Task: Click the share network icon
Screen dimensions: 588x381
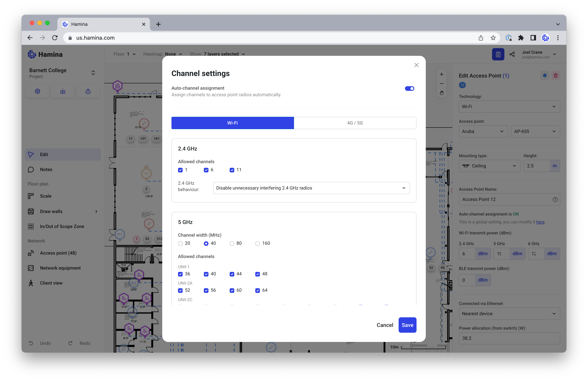Action: click(x=512, y=54)
